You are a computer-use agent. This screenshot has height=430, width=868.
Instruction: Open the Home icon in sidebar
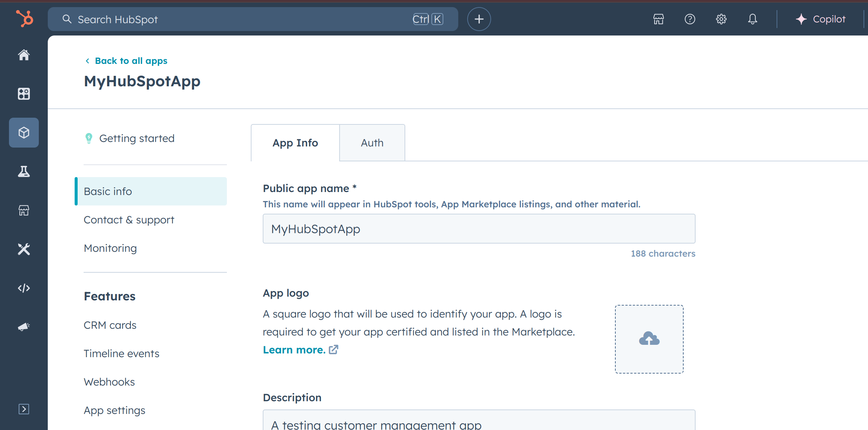[x=24, y=55]
